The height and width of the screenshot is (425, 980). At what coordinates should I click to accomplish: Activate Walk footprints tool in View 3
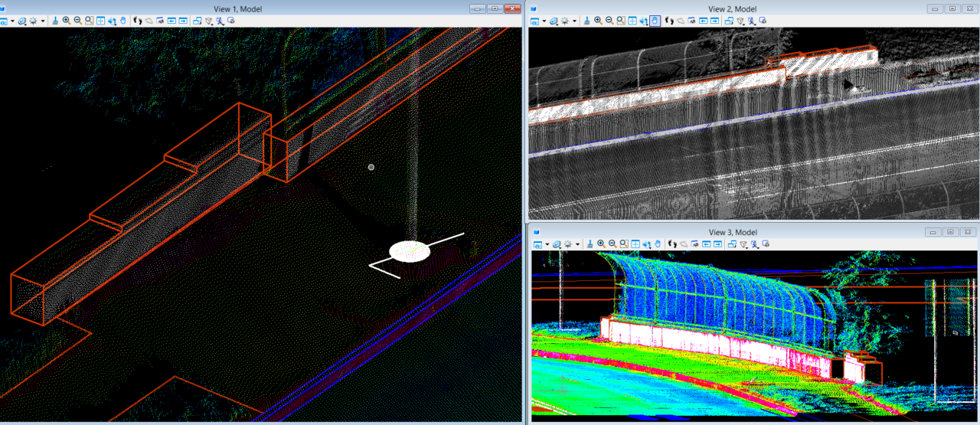[x=671, y=244]
